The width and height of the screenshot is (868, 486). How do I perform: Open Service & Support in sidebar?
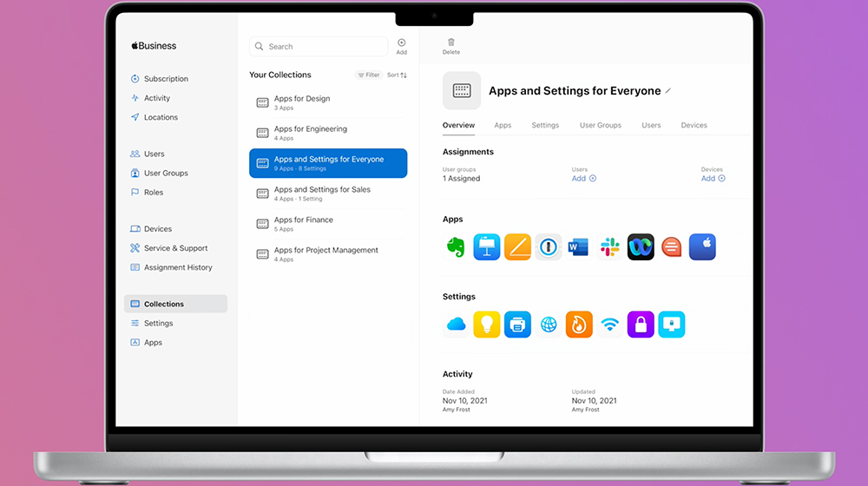pyautogui.click(x=169, y=248)
